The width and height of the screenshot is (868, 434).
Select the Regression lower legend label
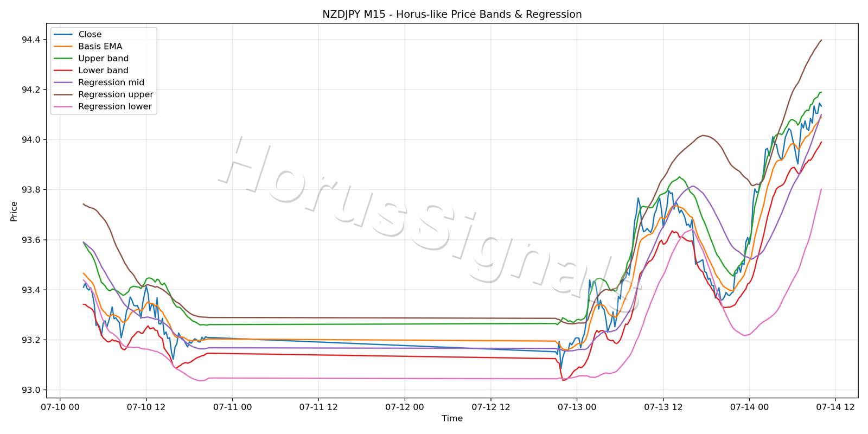coord(115,106)
